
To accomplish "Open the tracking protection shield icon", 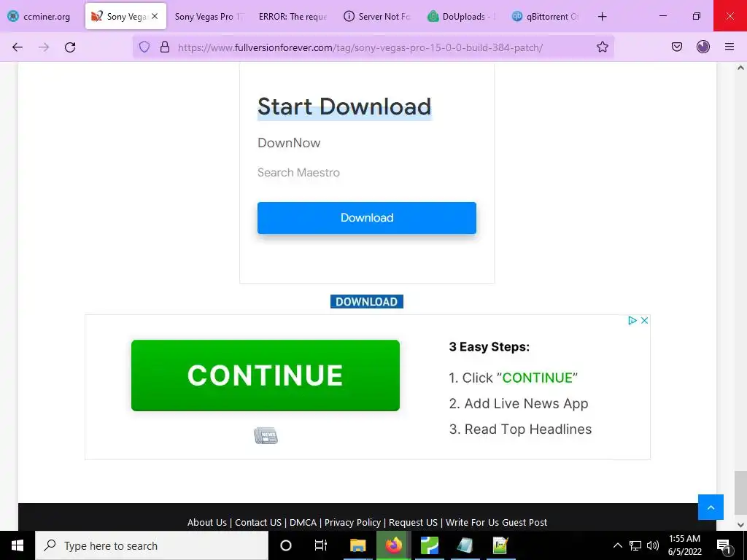I will pos(144,47).
